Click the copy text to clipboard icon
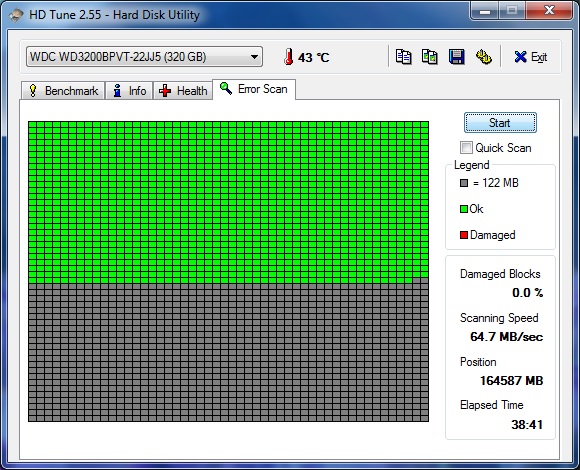580x470 pixels. coord(403,57)
